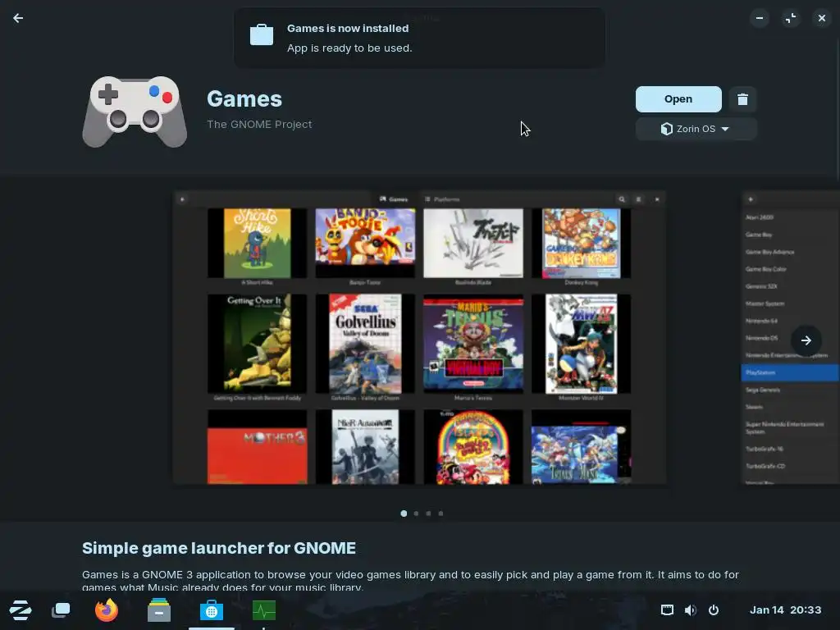Viewport: 840px width, 630px height.
Task: Open the volume control in tray
Action: click(x=691, y=610)
